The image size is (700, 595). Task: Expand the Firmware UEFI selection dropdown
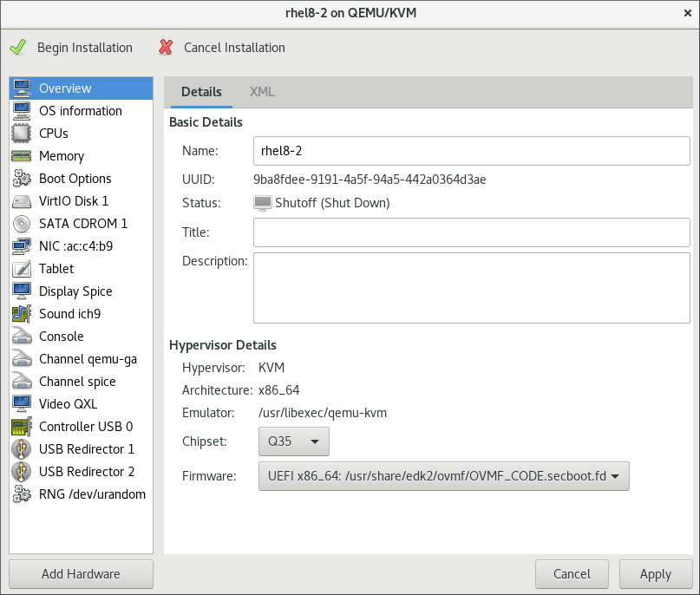click(x=443, y=476)
